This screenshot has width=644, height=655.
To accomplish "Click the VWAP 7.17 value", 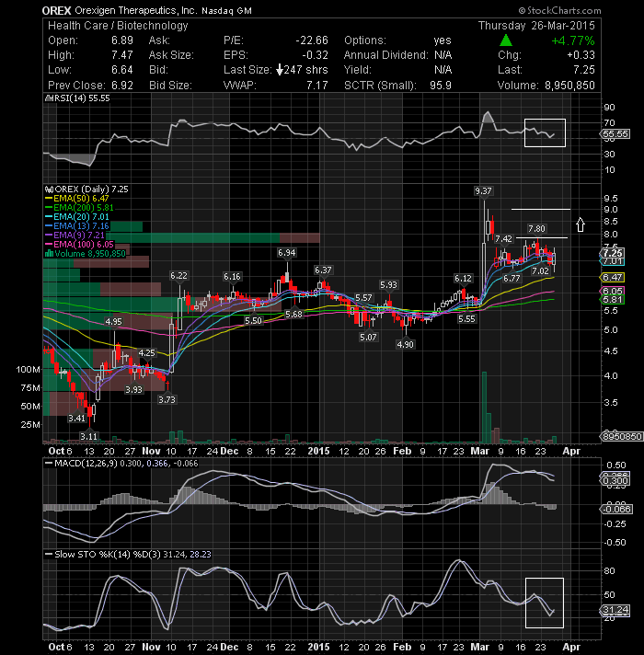I will (317, 86).
